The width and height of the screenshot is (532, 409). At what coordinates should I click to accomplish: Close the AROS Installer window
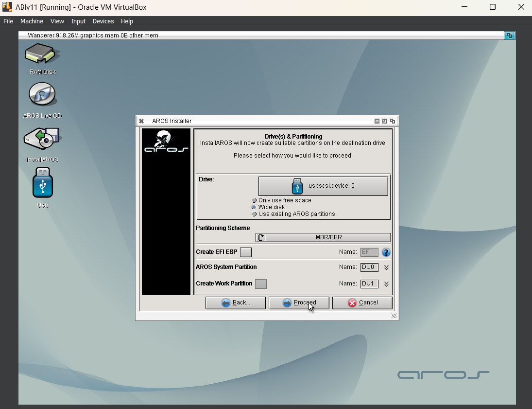(x=141, y=121)
